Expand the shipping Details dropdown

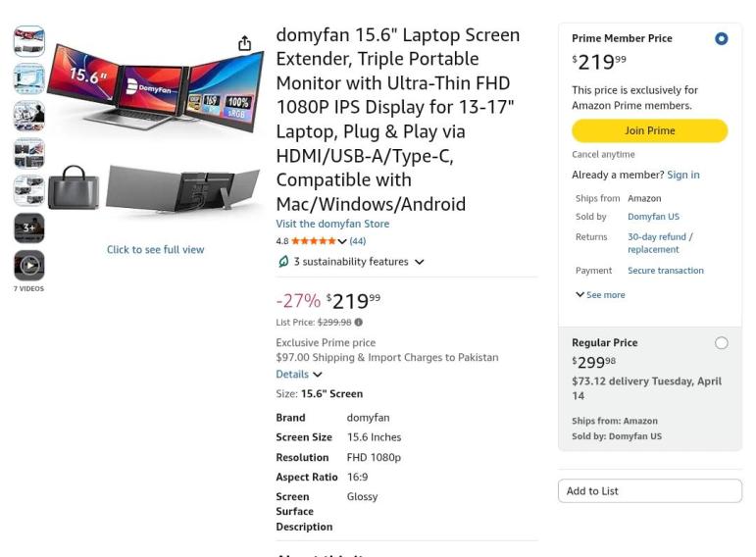299,375
